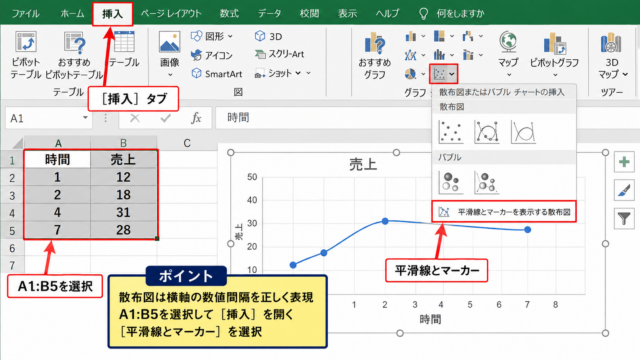Click 平滑線とマーカーを表示する散布図 tooltip entry
The height and width of the screenshot is (360, 640).
tap(504, 212)
